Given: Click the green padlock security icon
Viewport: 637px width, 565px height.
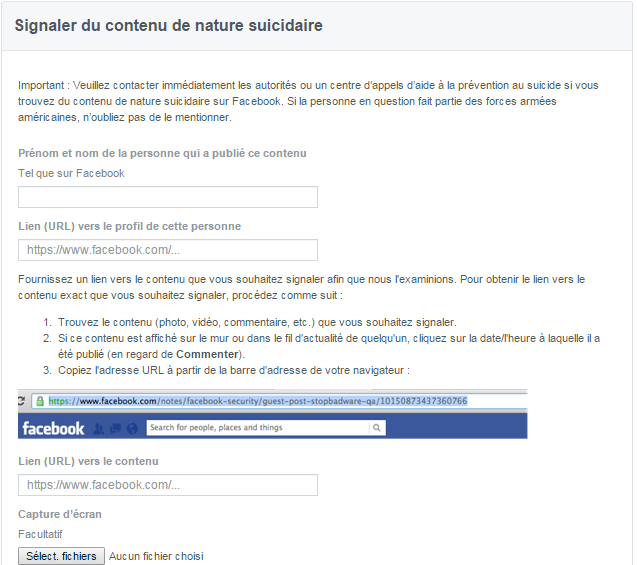Looking at the screenshot, I should (40, 401).
